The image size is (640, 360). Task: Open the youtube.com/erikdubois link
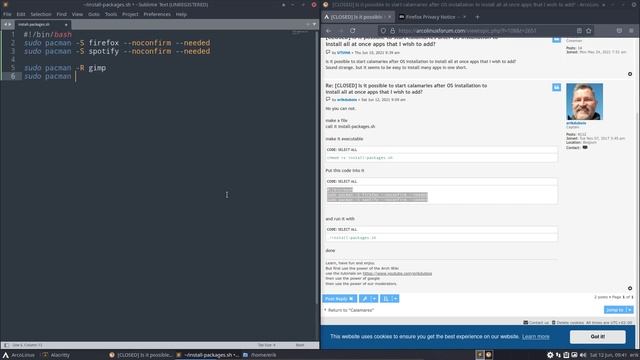397,273
